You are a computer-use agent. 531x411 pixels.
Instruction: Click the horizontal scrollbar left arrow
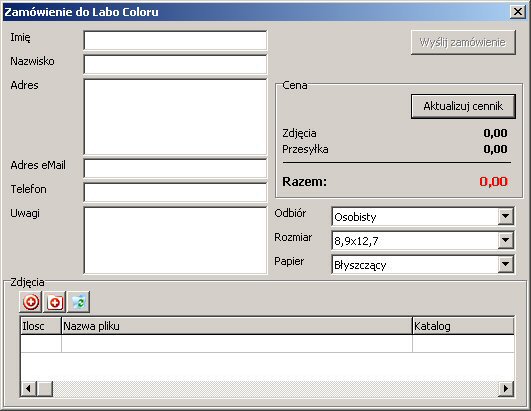pos(28,388)
